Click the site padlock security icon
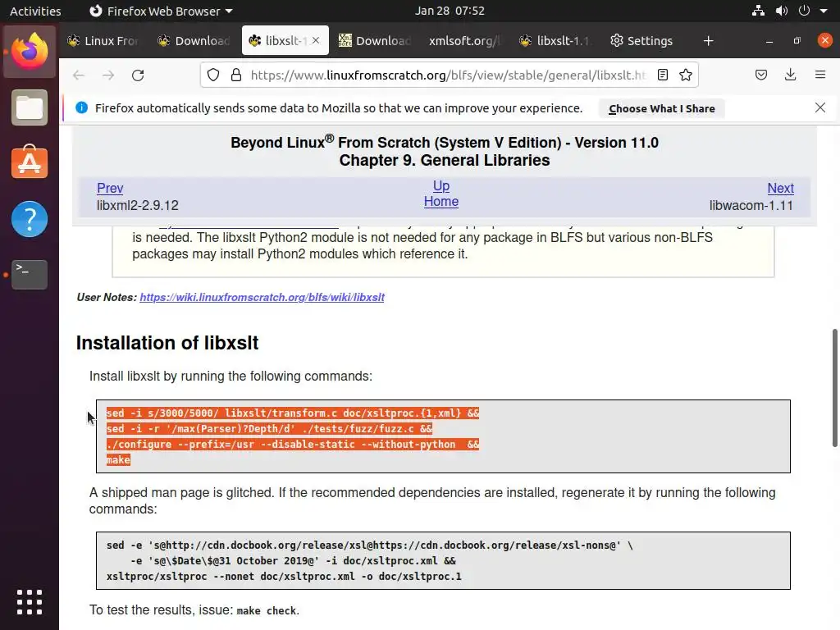 (235, 75)
